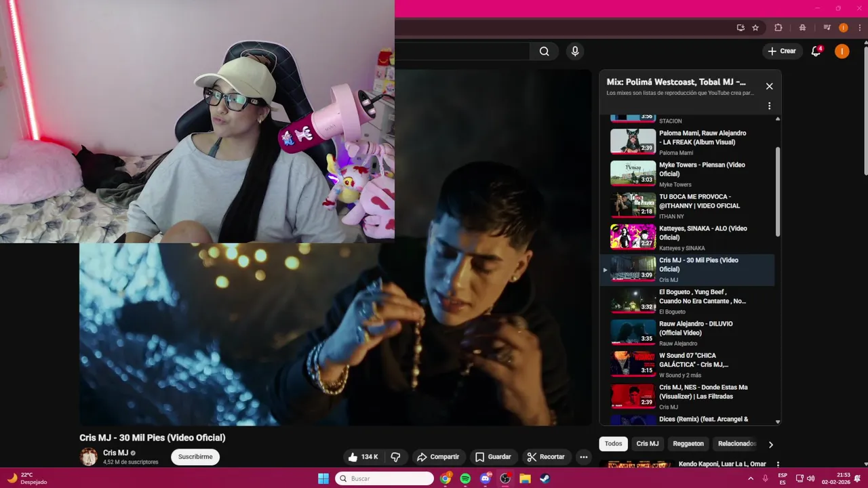Play W Sound 07 CHICA GALÁCTICA item
The height and width of the screenshot is (488, 868).
(688, 365)
